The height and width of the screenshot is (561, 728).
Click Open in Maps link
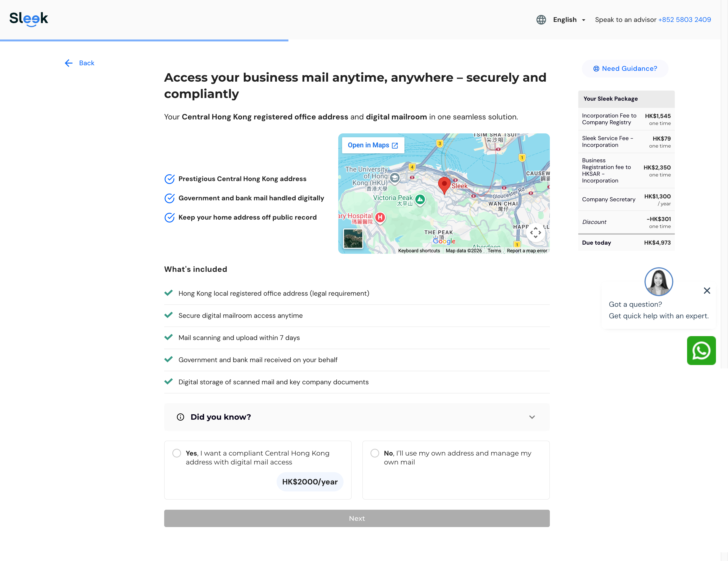tap(373, 145)
